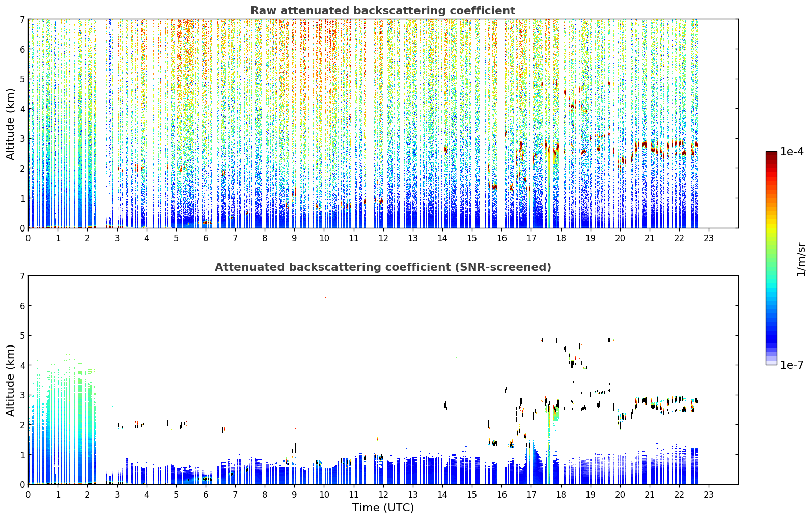The height and width of the screenshot is (519, 812).
Task: Click the 'Raw attenuated backscattering coefficient' title
Action: click(x=382, y=11)
